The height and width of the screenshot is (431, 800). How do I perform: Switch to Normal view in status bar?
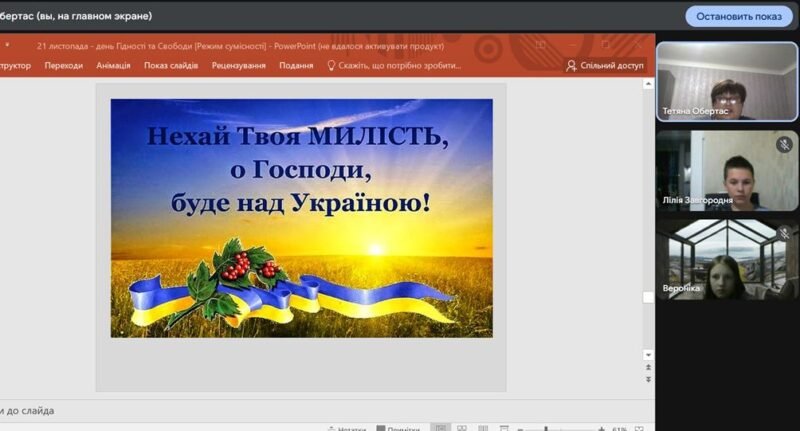coord(440,428)
